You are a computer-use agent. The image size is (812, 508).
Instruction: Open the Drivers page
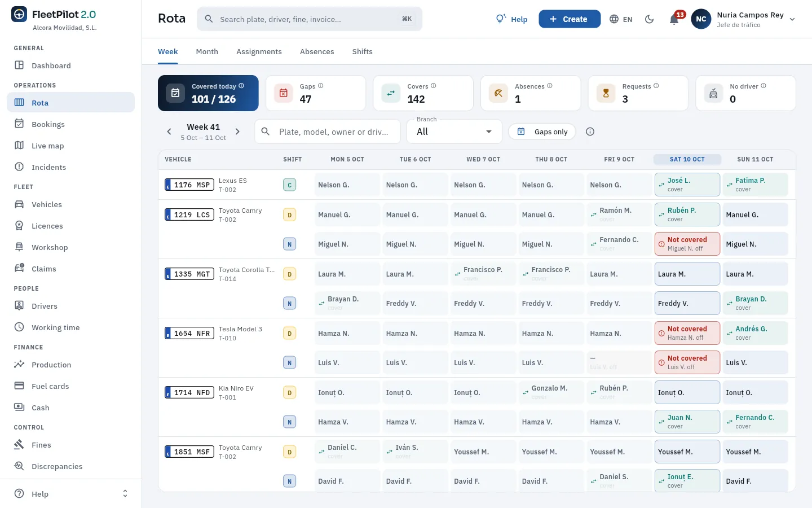(x=70, y=306)
